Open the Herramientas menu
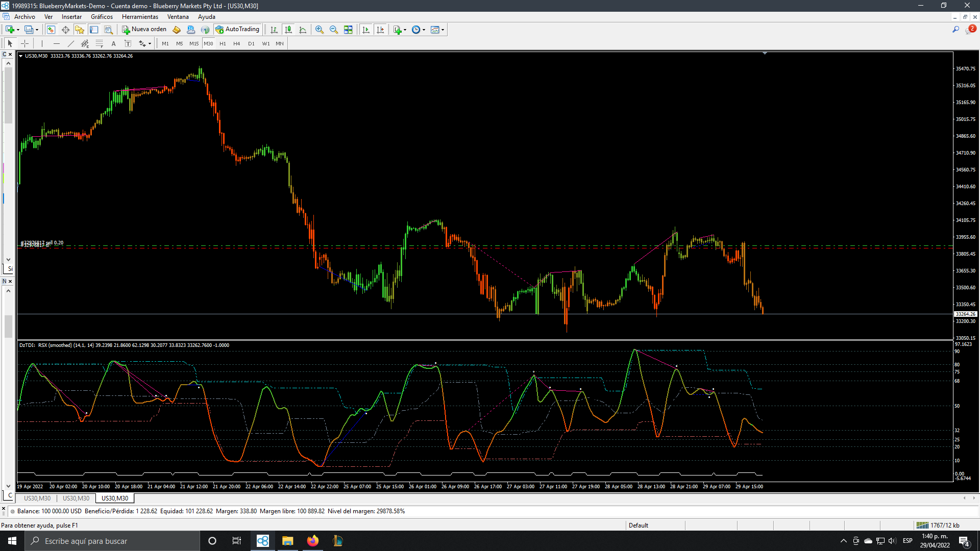Viewport: 980px width, 551px height. pos(140,17)
